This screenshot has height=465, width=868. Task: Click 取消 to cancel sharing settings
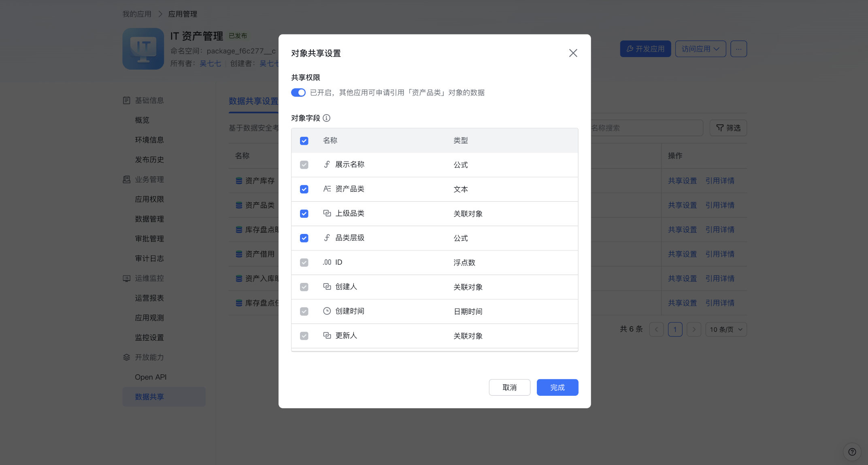point(509,387)
